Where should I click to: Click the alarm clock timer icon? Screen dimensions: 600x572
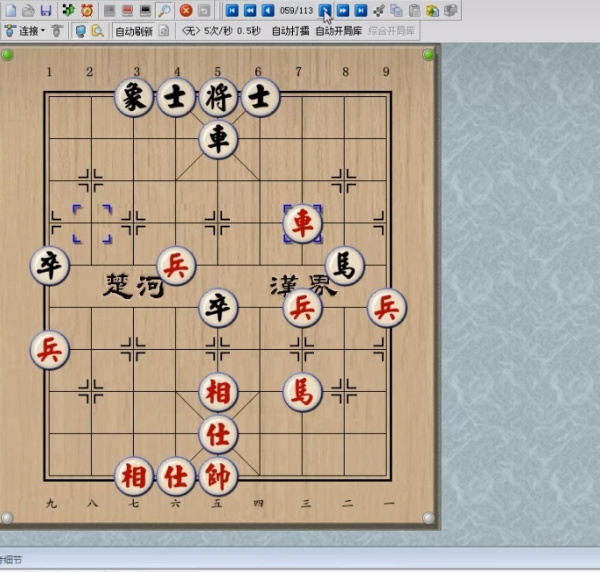click(87, 10)
